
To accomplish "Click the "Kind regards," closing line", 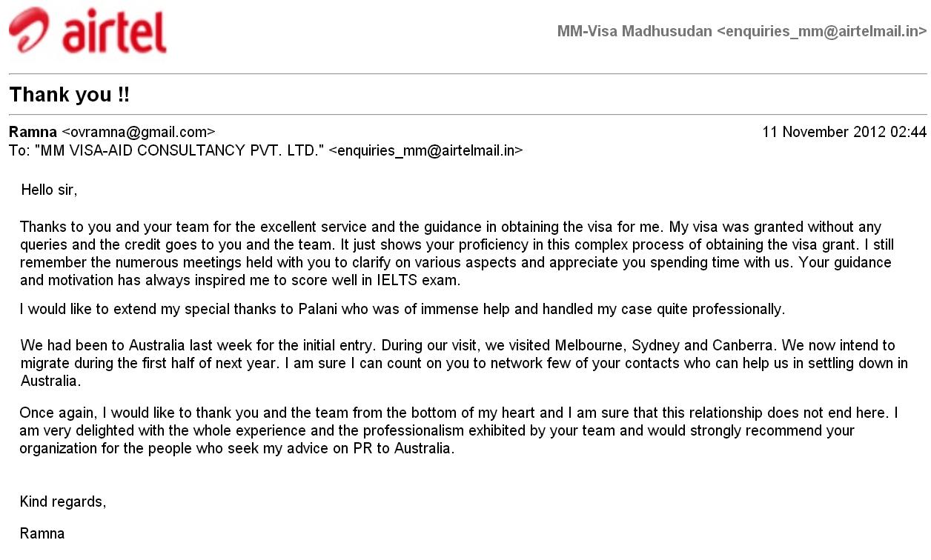I will pyautogui.click(x=63, y=502).
